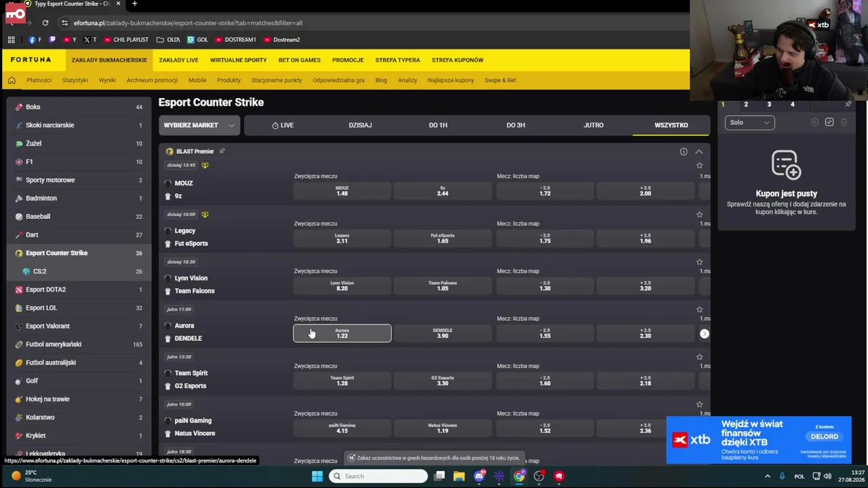
Task: Open the PROMOCJE menu item
Action: (348, 60)
